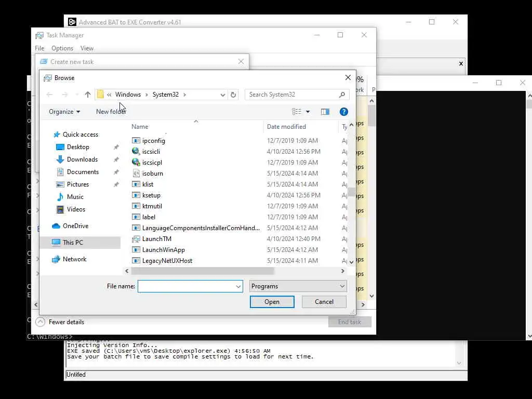The image size is (532, 399).
Task: Toggle the preview pane icon
Action: pos(325,112)
